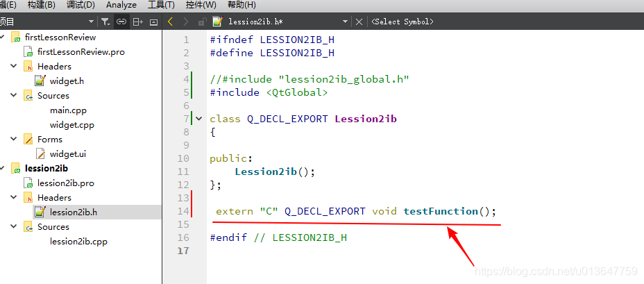Viewport: 644px width, 284px height.
Task: Go forward with right arrow
Action: click(186, 22)
